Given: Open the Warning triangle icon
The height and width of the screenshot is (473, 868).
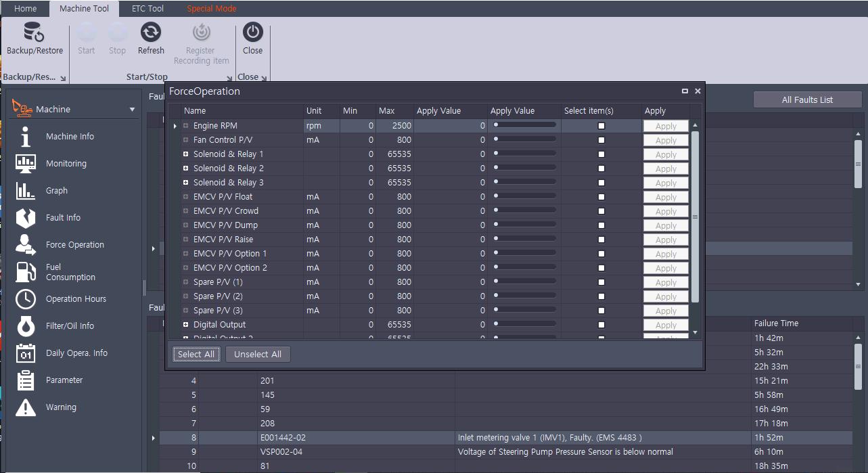Looking at the screenshot, I should (x=26, y=407).
